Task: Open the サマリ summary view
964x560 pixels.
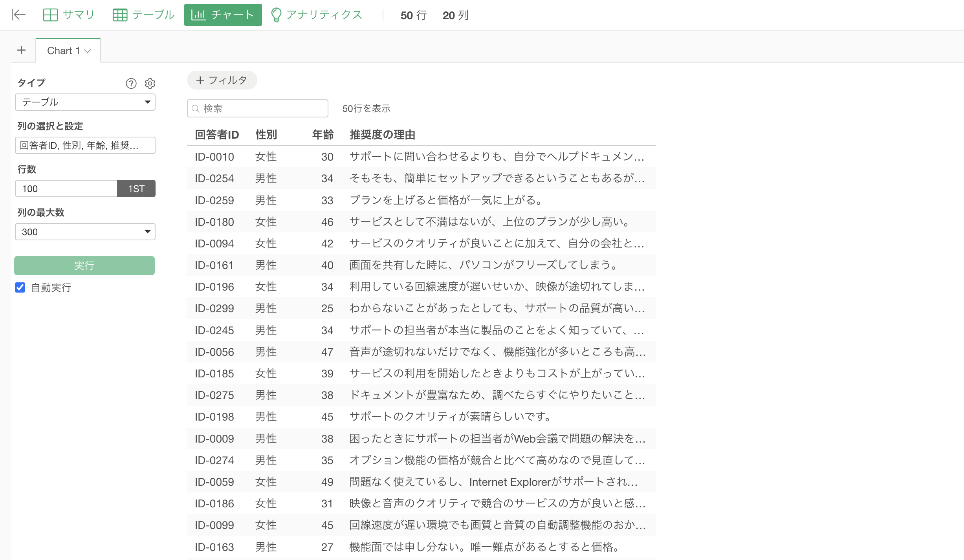Action: pyautogui.click(x=68, y=15)
